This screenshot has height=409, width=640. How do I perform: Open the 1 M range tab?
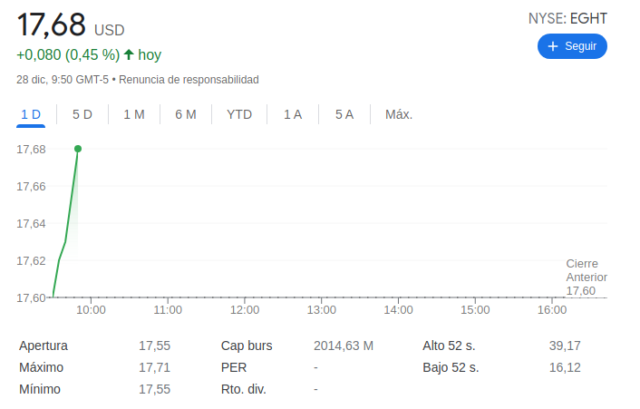coord(134,114)
